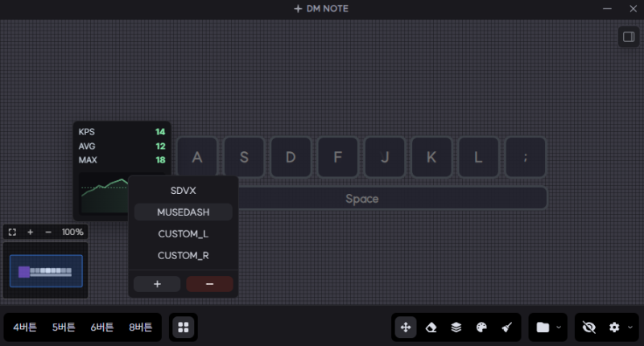Select the L key on canvas
Viewport: 644px width, 346px height.
pos(478,157)
